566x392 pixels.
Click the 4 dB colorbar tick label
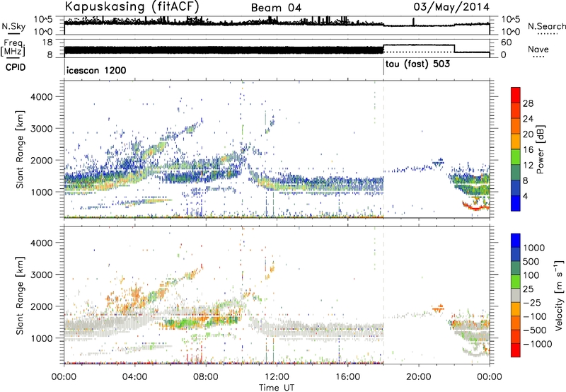(526, 196)
